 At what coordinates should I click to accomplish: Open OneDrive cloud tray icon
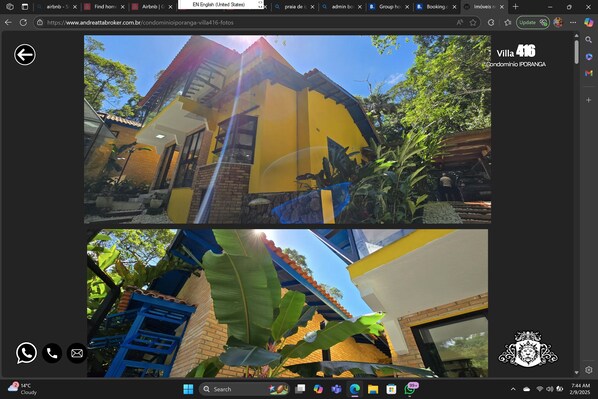[x=527, y=389]
